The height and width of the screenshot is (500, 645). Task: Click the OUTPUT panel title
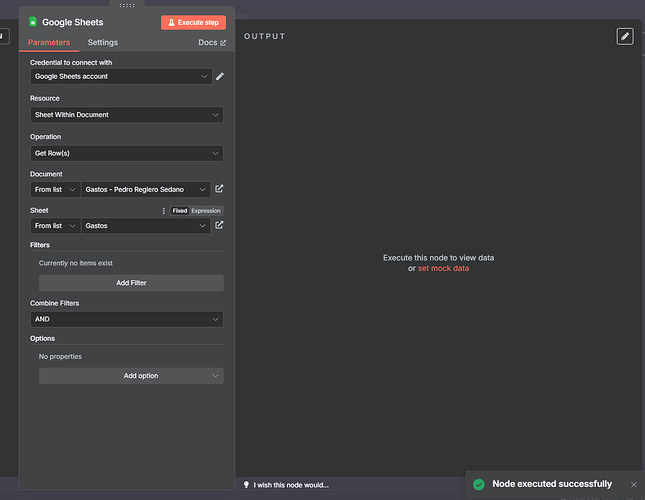point(264,36)
